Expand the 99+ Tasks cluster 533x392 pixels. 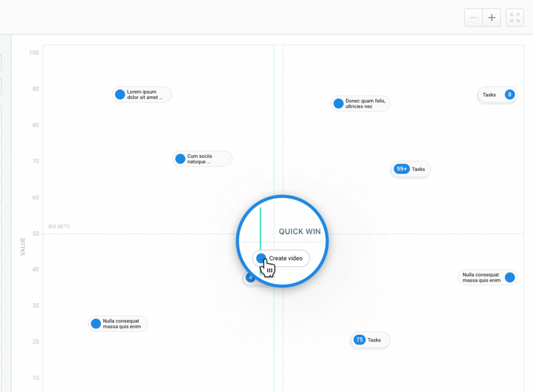[410, 169]
